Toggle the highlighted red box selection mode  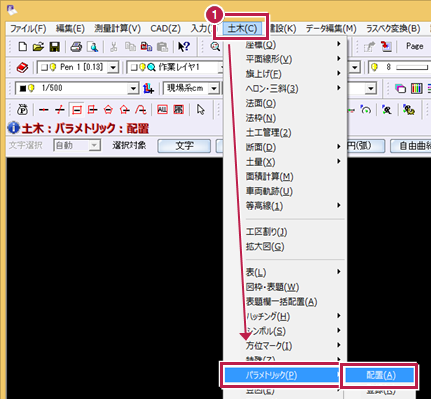(x=76, y=110)
